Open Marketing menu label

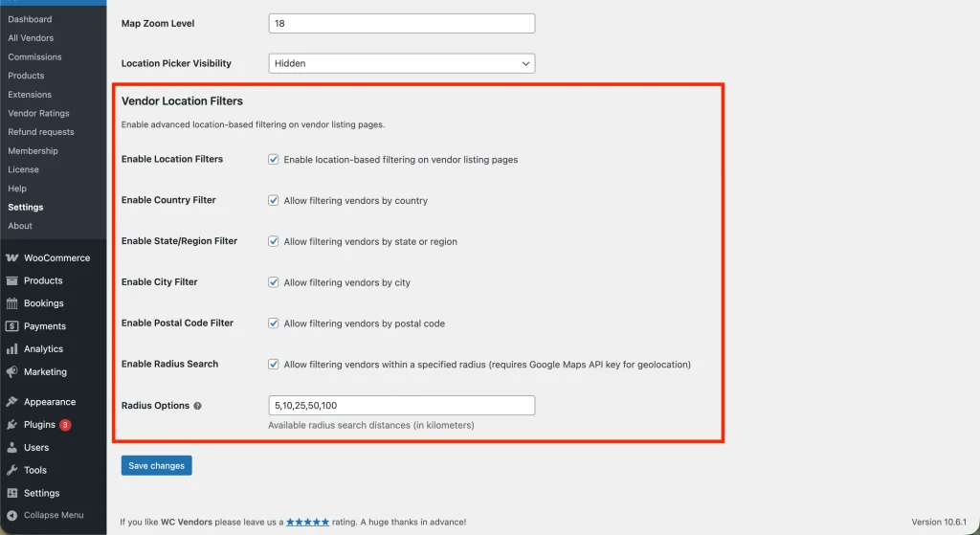(45, 372)
